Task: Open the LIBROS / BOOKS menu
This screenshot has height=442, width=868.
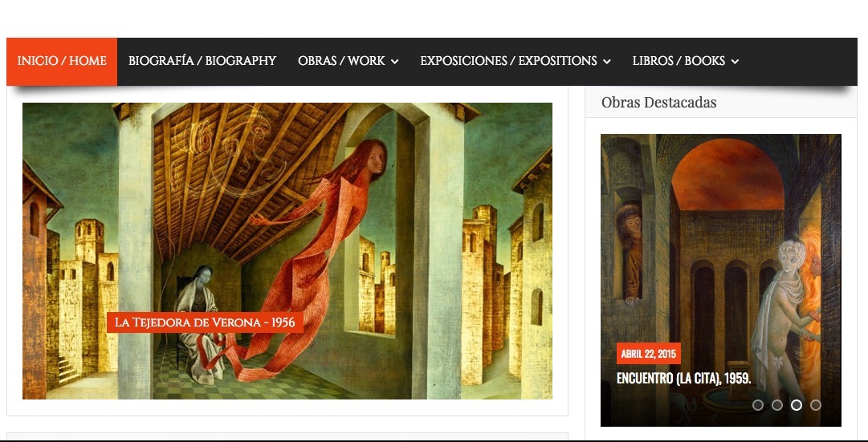Action: tap(685, 62)
